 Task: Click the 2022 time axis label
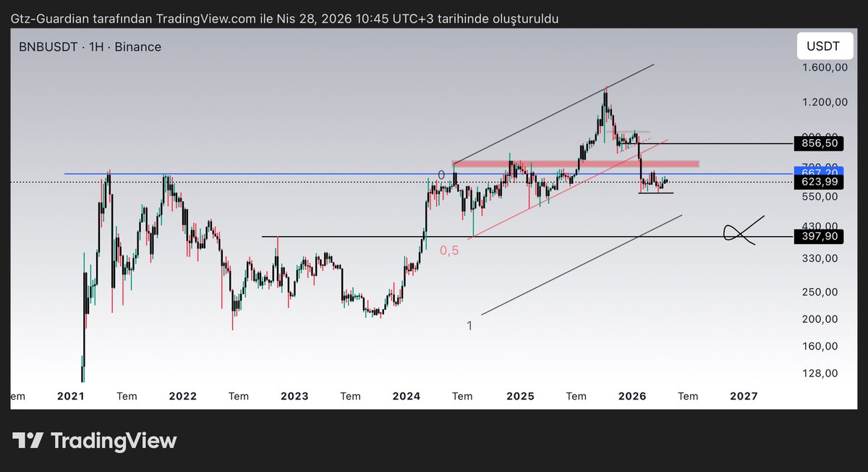click(x=182, y=396)
